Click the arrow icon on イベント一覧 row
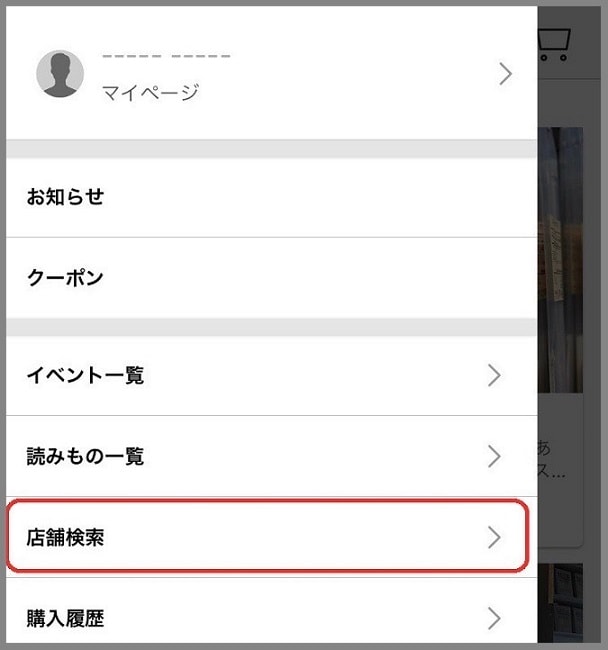 click(x=494, y=376)
